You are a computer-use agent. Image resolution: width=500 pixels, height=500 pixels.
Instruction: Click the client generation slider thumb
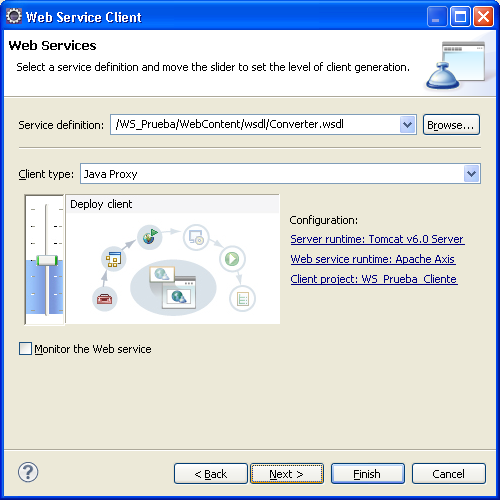click(47, 260)
